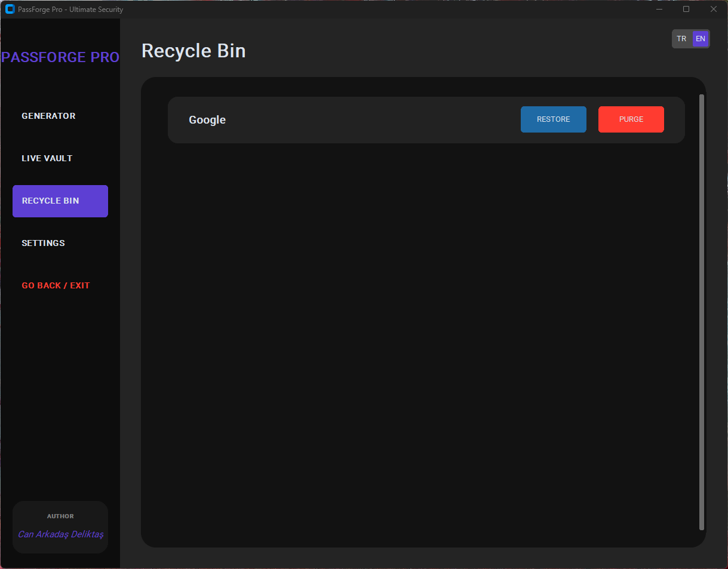The image size is (728, 569).
Task: Click the highlighted RECYCLE BIN sidebar button
Action: (x=60, y=201)
